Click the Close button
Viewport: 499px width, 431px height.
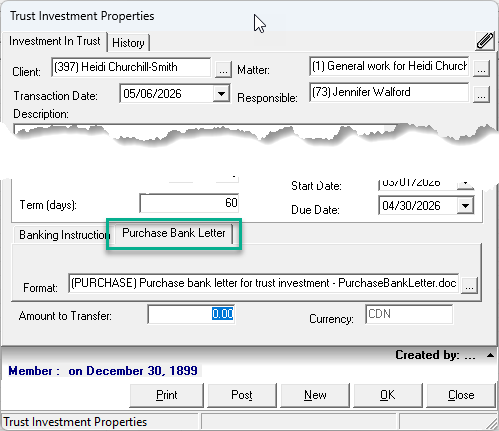[461, 395]
